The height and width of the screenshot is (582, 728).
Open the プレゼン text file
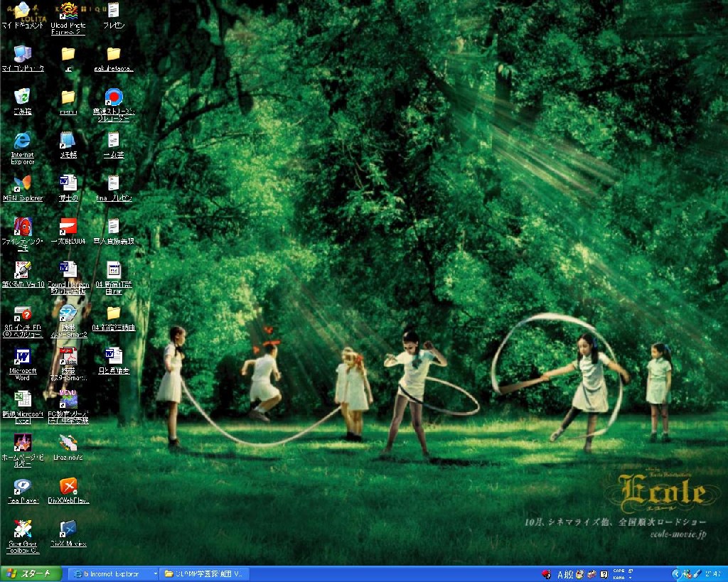click(113, 16)
